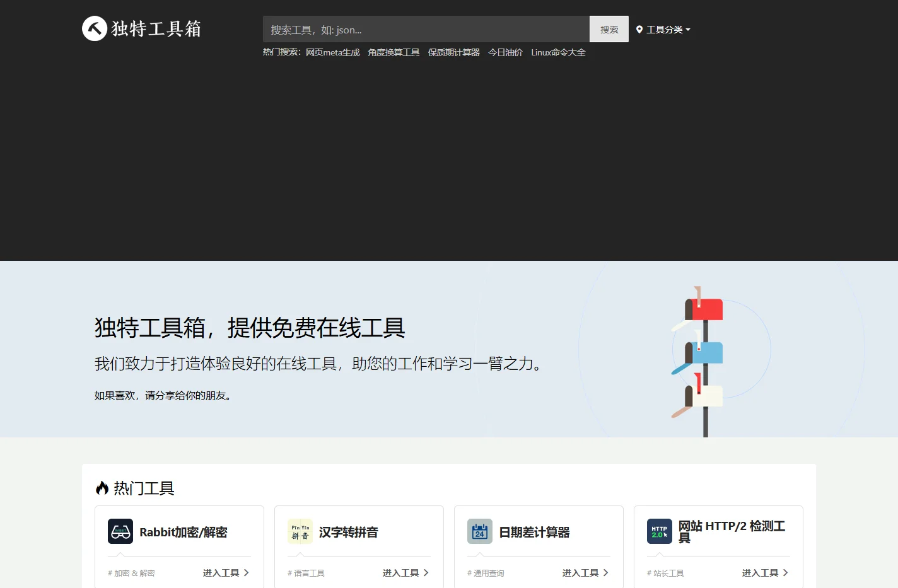The width and height of the screenshot is (898, 588).
Task: Click the 汉字转拼音 pinyin icon
Action: [300, 531]
